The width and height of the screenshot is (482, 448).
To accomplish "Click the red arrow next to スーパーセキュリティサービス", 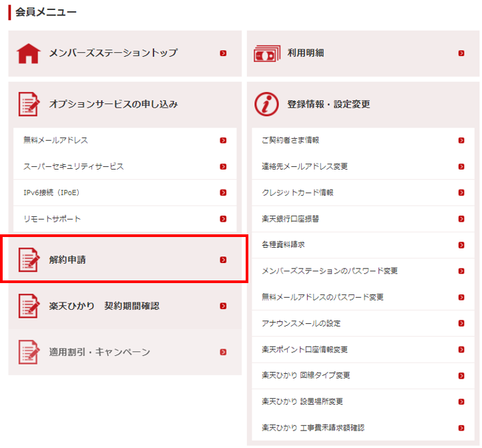I will click(x=223, y=166).
